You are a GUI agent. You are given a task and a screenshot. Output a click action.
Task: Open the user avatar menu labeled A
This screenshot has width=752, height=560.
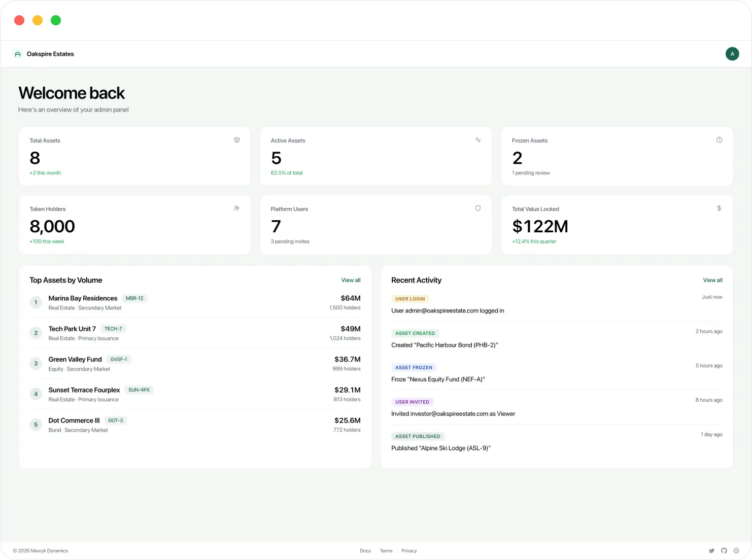732,54
